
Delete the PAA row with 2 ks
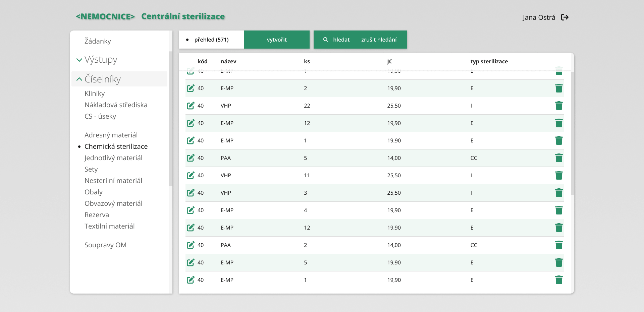point(559,245)
